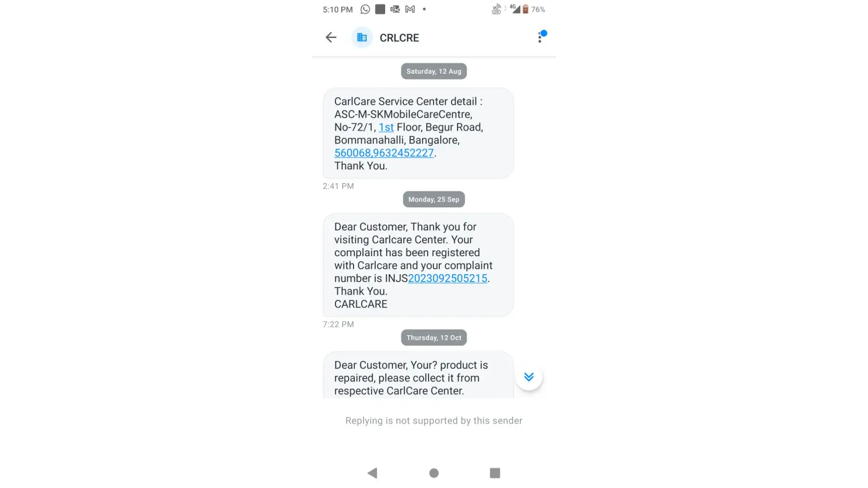The width and height of the screenshot is (868, 488).
Task: Tap the Thursday, 12 Oct date chip
Action: coord(434,338)
